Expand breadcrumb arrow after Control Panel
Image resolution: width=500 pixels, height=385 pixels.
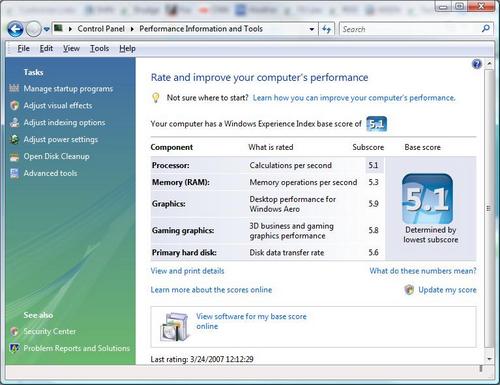pyautogui.click(x=132, y=29)
